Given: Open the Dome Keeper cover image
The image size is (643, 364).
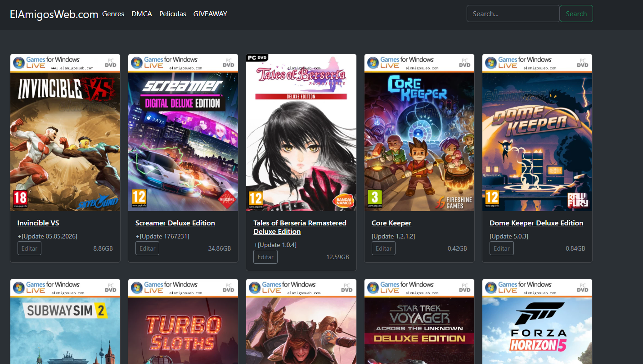Looking at the screenshot, I should click(537, 133).
